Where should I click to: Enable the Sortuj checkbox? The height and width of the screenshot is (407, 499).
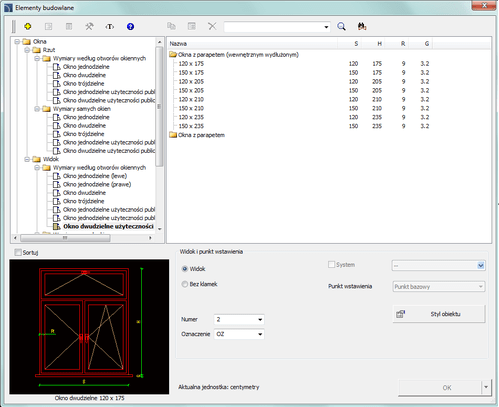point(18,252)
